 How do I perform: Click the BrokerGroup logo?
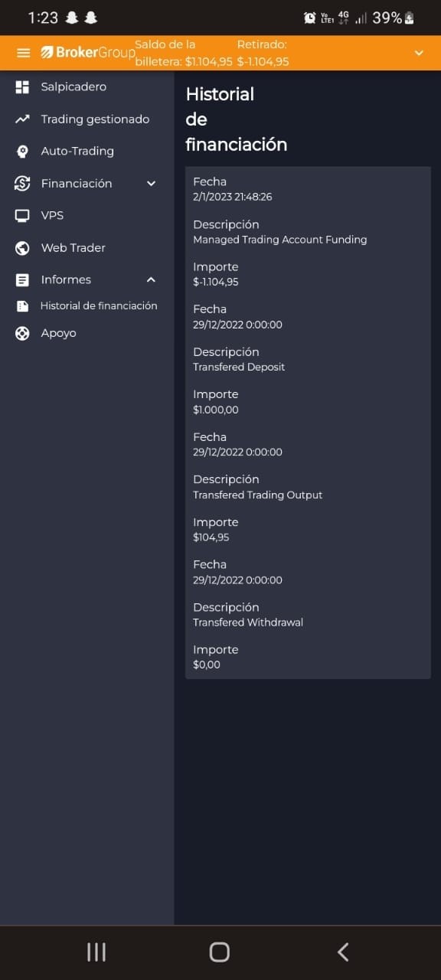pos(87,53)
